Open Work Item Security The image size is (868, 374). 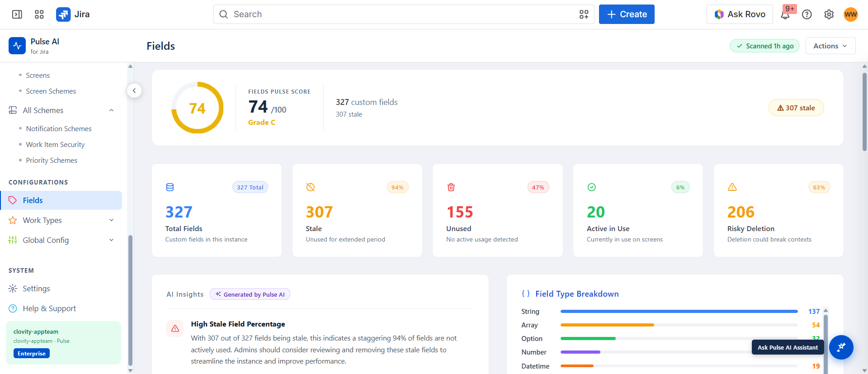coord(55,145)
